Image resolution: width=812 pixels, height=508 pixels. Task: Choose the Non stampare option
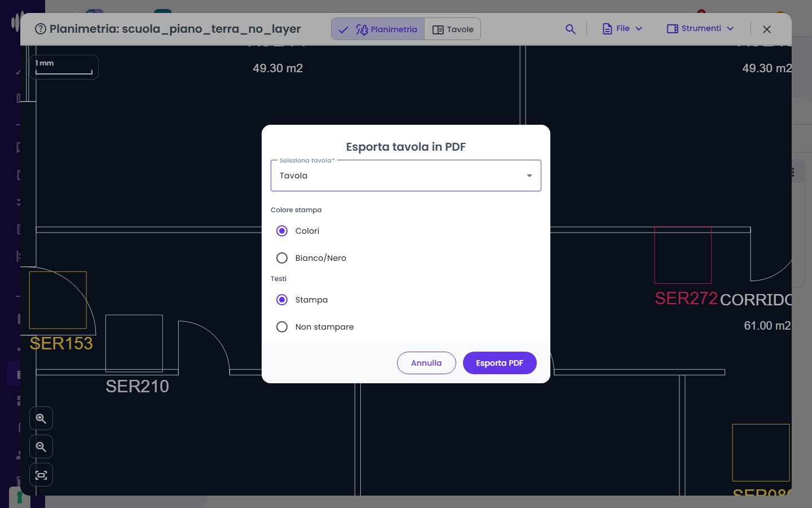point(282,327)
